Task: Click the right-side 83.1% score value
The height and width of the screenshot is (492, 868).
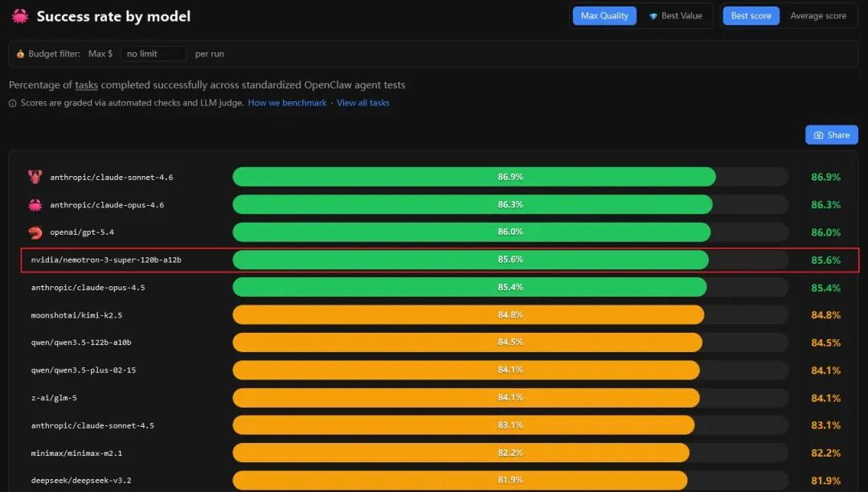Action: pyautogui.click(x=825, y=425)
